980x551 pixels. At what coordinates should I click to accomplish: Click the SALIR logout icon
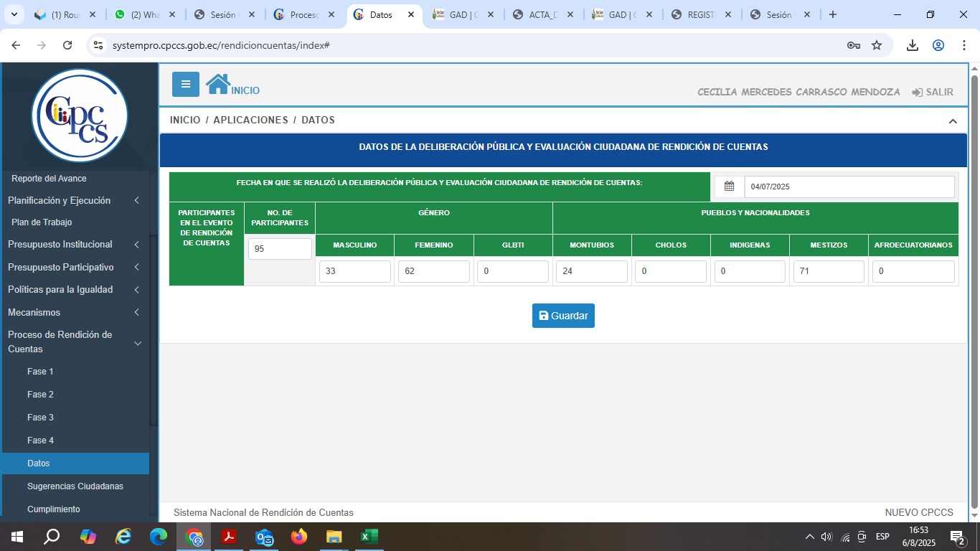(917, 93)
